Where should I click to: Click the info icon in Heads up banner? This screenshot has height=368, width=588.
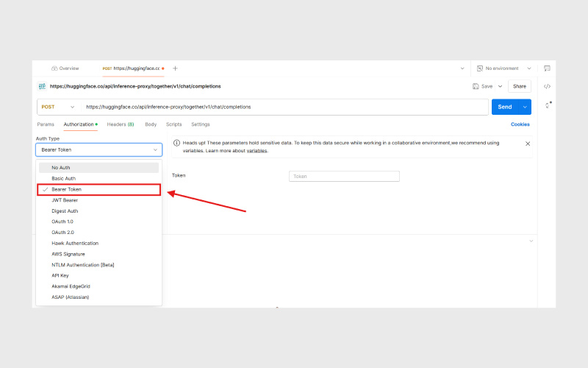coord(178,143)
